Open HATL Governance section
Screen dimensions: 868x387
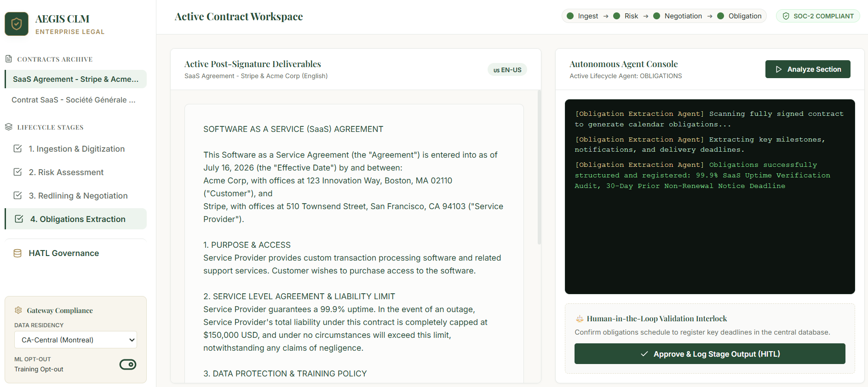click(76, 253)
